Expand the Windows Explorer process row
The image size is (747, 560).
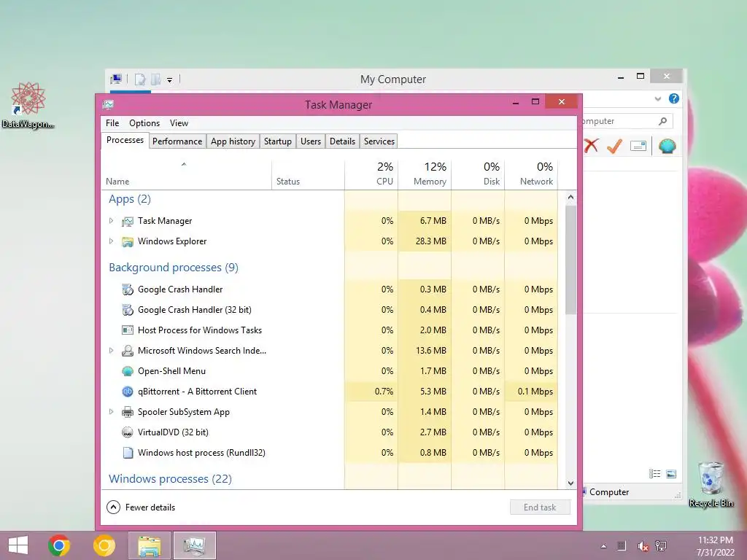[x=111, y=241]
